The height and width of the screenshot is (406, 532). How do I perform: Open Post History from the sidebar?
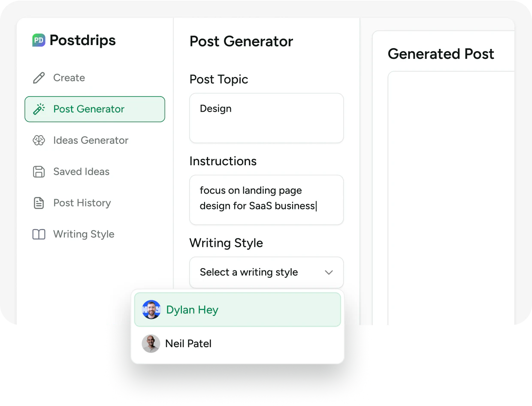[82, 203]
